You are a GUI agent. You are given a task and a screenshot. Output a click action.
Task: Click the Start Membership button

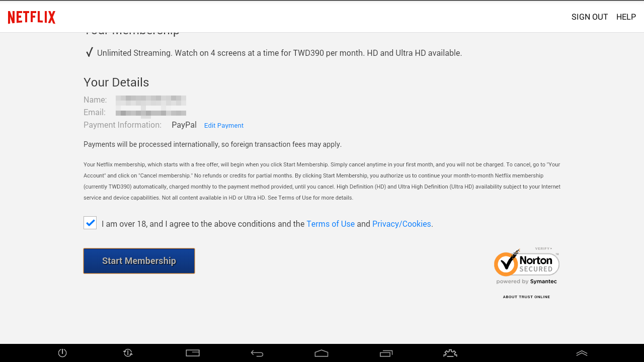tap(139, 261)
